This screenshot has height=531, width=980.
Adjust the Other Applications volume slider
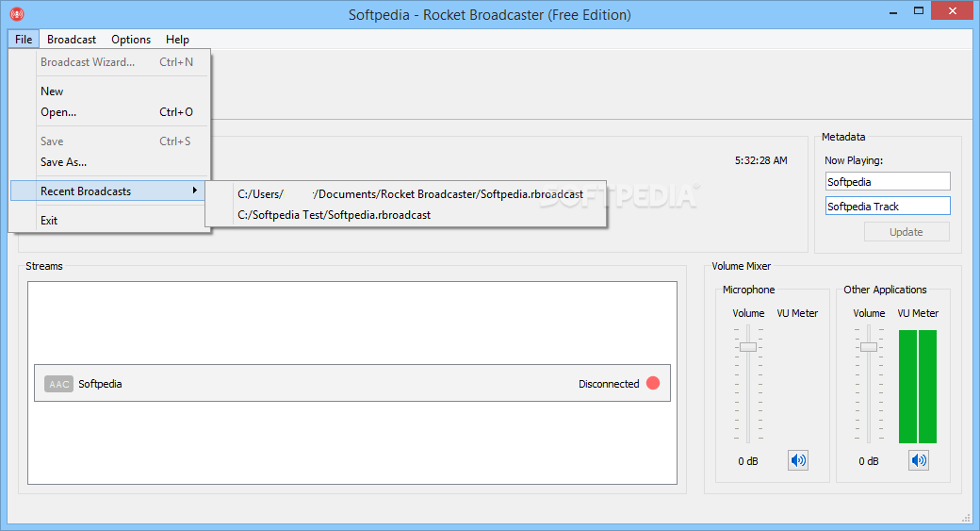pyautogui.click(x=869, y=347)
